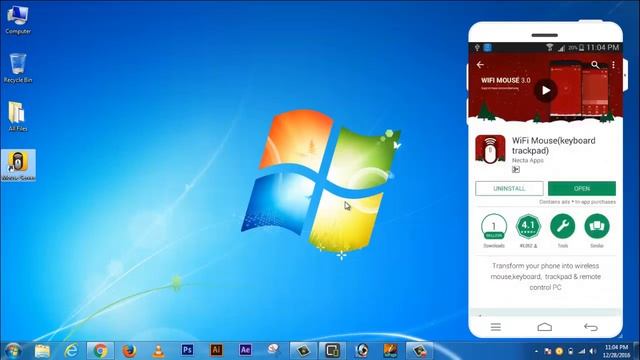
Task: Tap the green OPEN button
Action: tap(582, 189)
